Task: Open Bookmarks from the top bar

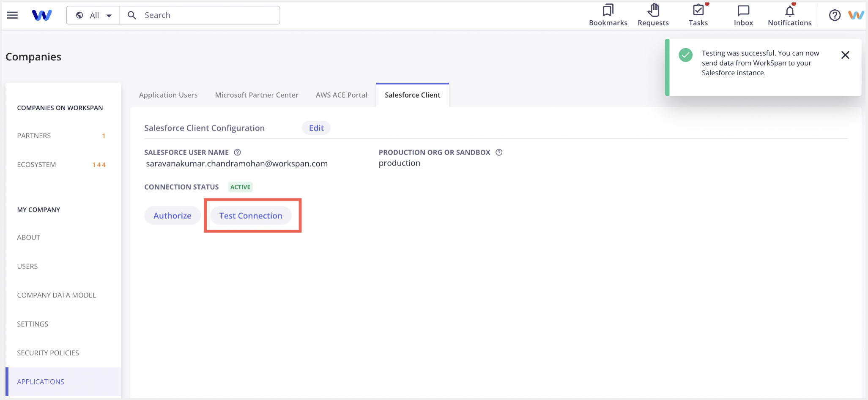Action: point(608,15)
